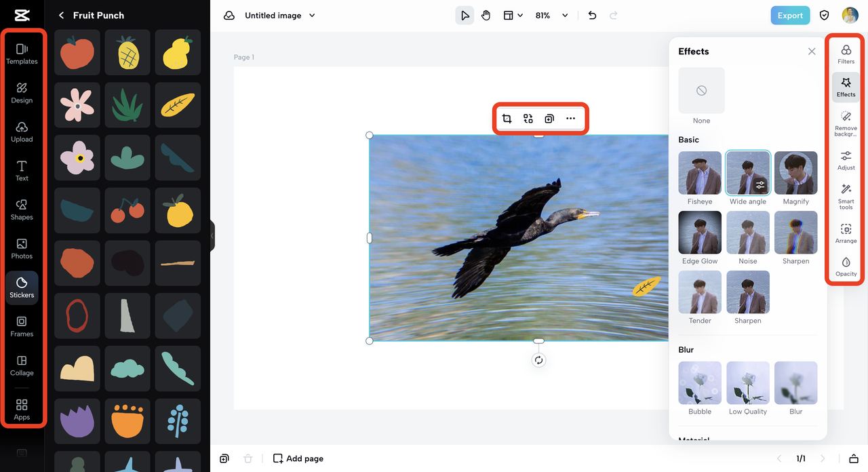Image resolution: width=868 pixels, height=472 pixels.
Task: Apply the Blur effect
Action: (795, 383)
